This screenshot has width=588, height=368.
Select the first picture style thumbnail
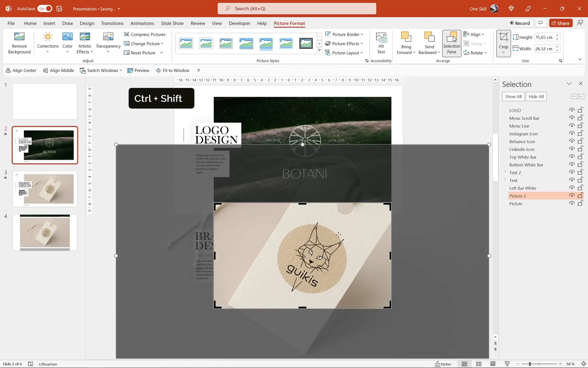click(186, 43)
